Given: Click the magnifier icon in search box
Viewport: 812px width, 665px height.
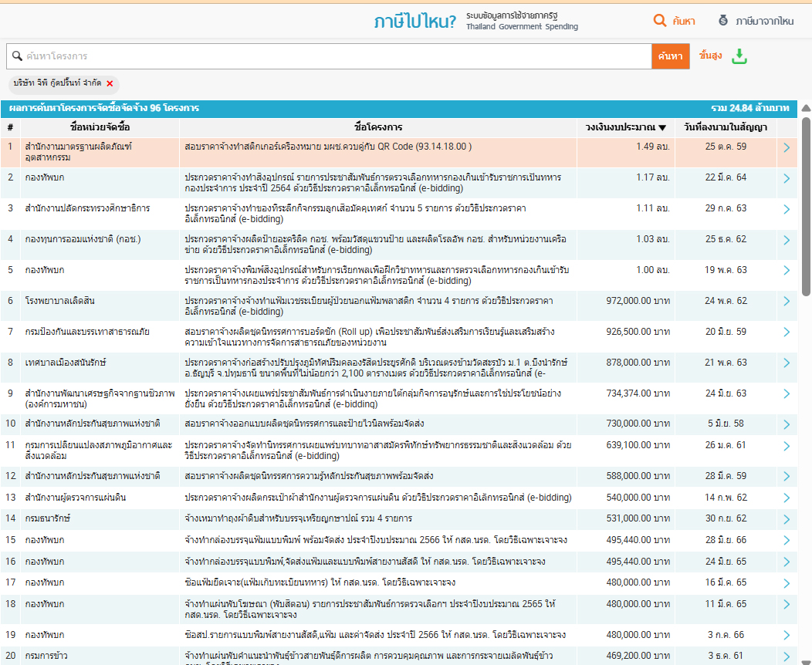Looking at the screenshot, I should pyautogui.click(x=17, y=56).
